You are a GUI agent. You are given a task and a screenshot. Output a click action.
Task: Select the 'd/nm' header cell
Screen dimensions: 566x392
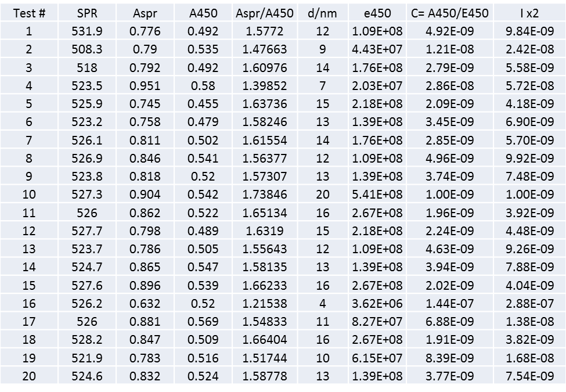322,13
